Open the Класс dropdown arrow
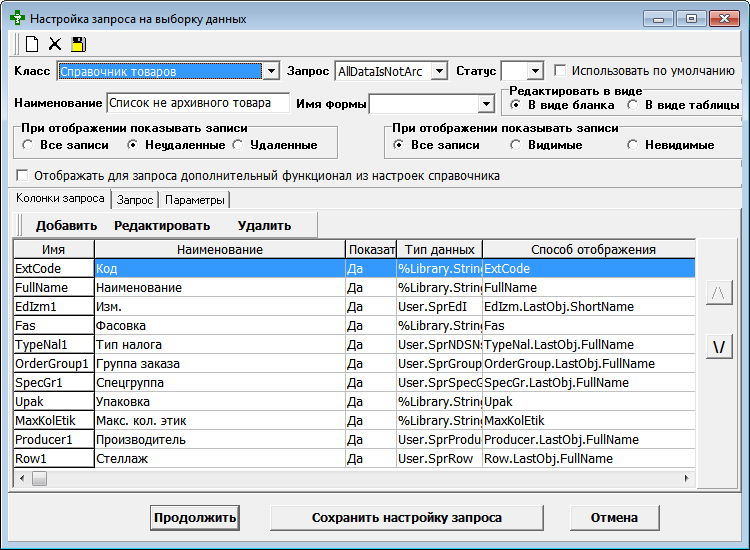Viewport: 750px width, 550px height. click(x=271, y=71)
